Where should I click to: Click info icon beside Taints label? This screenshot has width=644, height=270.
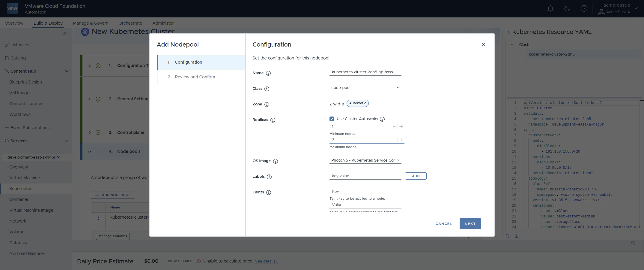pyautogui.click(x=269, y=193)
